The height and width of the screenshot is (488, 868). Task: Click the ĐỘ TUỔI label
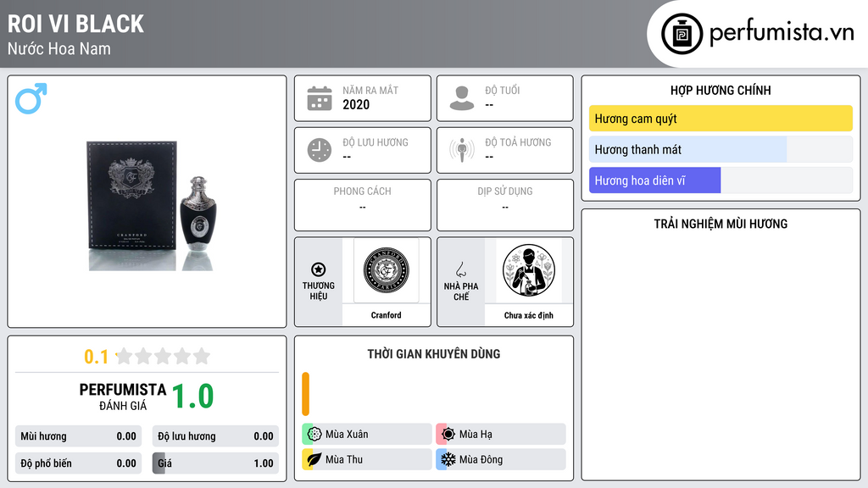pos(503,90)
